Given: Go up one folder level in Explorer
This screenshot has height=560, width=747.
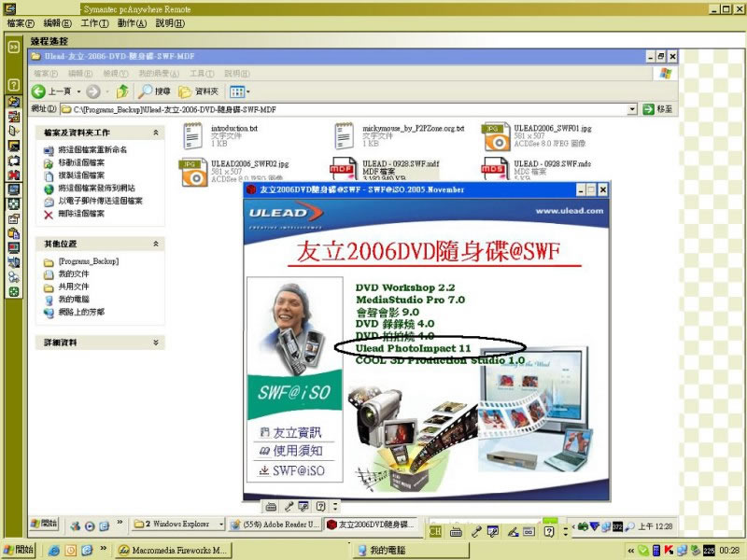Looking at the screenshot, I should (x=122, y=91).
